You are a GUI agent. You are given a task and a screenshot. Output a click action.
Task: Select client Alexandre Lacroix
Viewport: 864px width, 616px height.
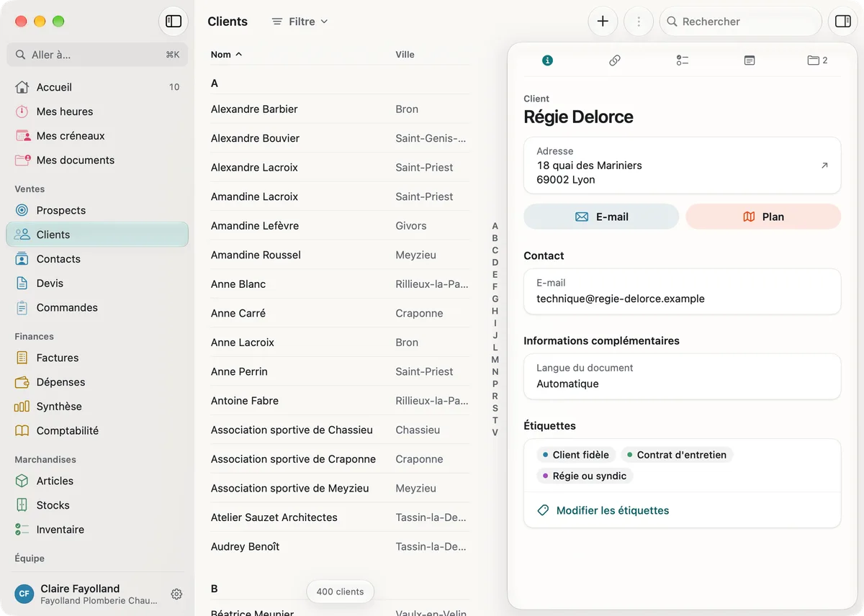coord(340,168)
